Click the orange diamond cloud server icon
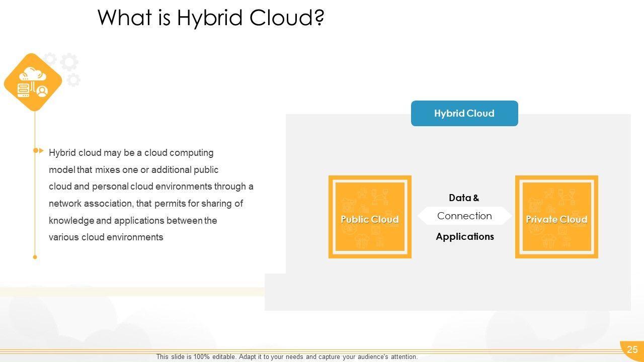 33,82
